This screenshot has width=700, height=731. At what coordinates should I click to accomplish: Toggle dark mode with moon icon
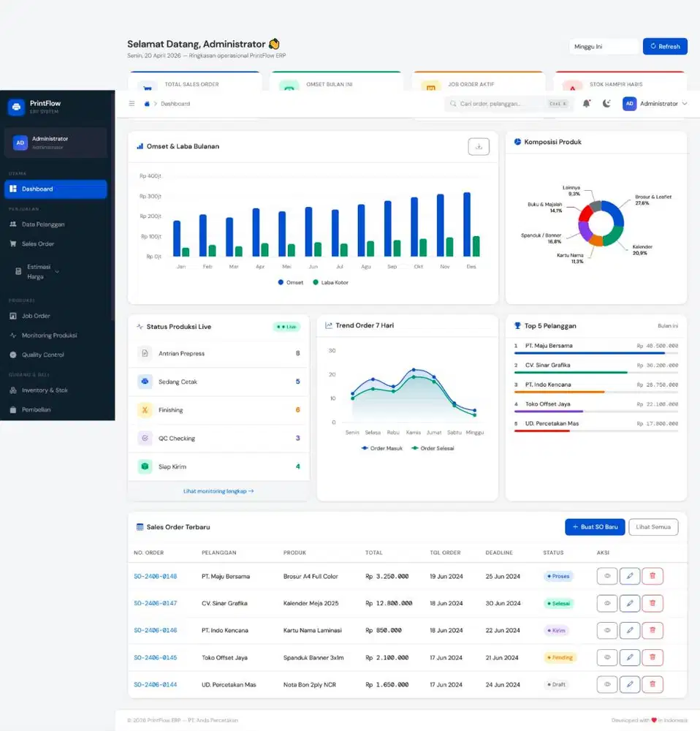click(x=606, y=104)
